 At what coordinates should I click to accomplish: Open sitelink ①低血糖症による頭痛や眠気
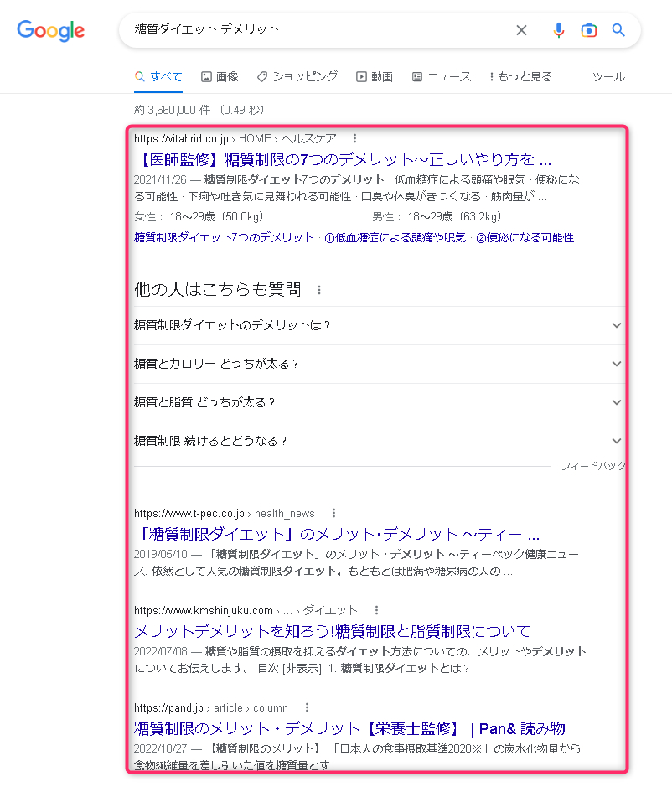(x=395, y=237)
